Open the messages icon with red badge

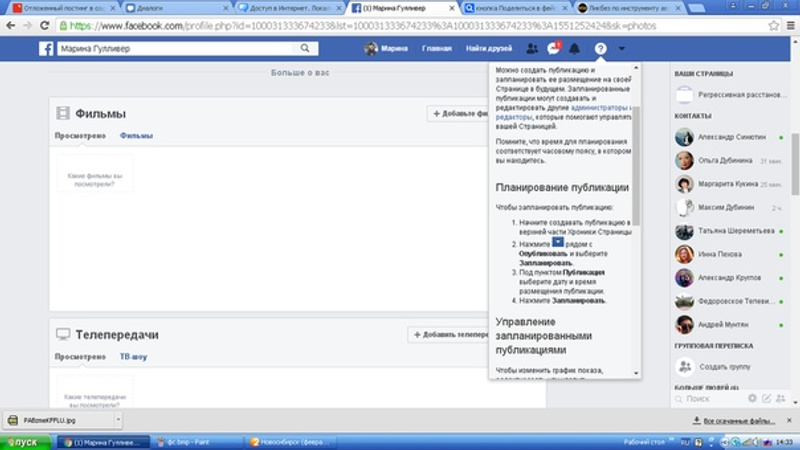(x=554, y=48)
